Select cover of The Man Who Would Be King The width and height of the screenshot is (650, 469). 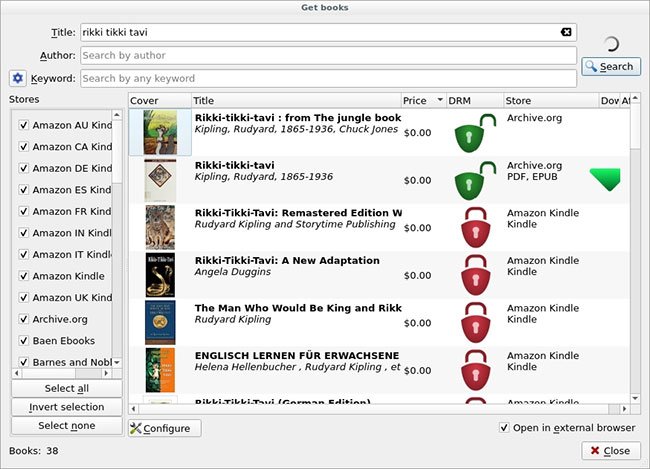pos(160,323)
